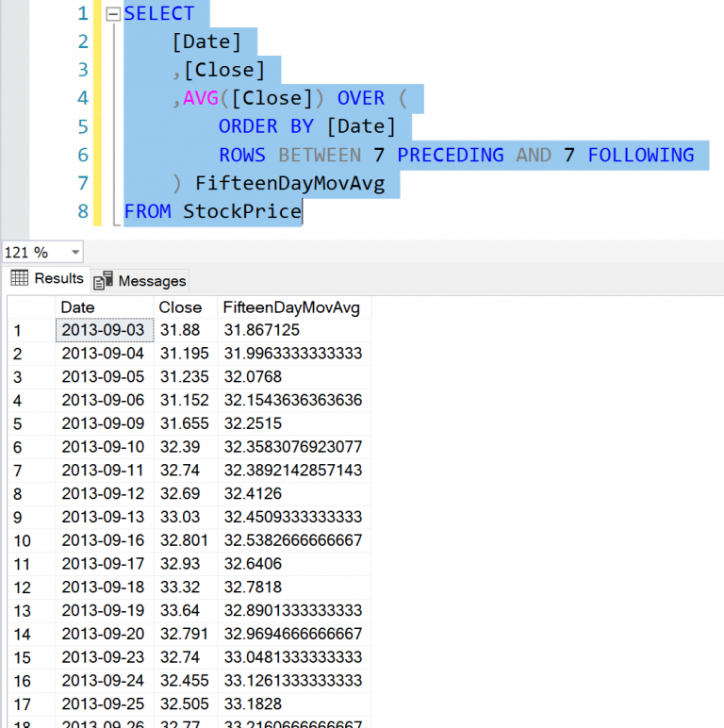Select the FifteenDayMovAvg column header

pyautogui.click(x=294, y=307)
